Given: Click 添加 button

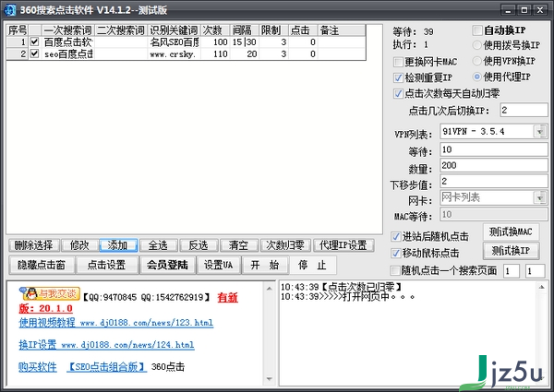Looking at the screenshot, I should click(x=118, y=245).
